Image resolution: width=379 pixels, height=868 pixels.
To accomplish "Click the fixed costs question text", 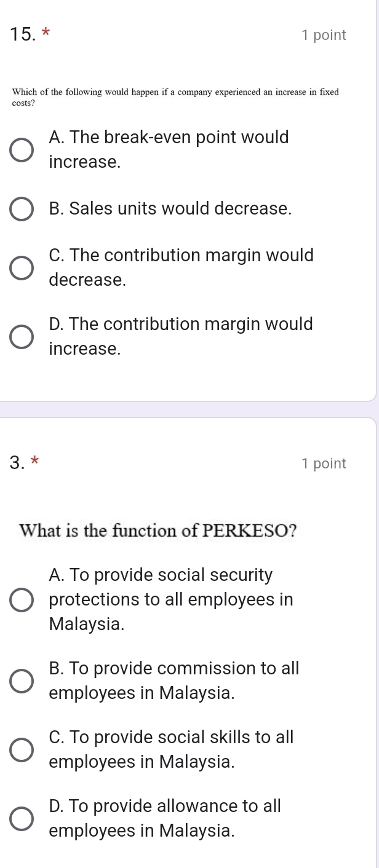I will click(x=175, y=97).
